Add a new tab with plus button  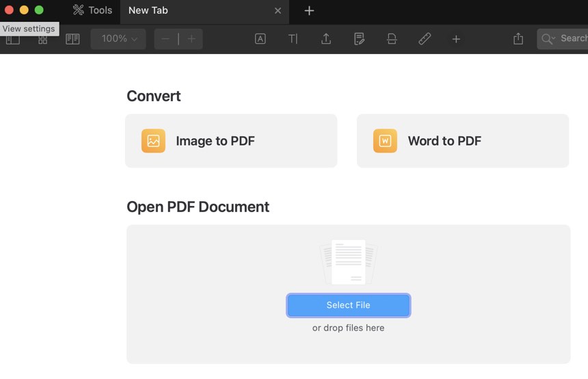[x=309, y=11]
